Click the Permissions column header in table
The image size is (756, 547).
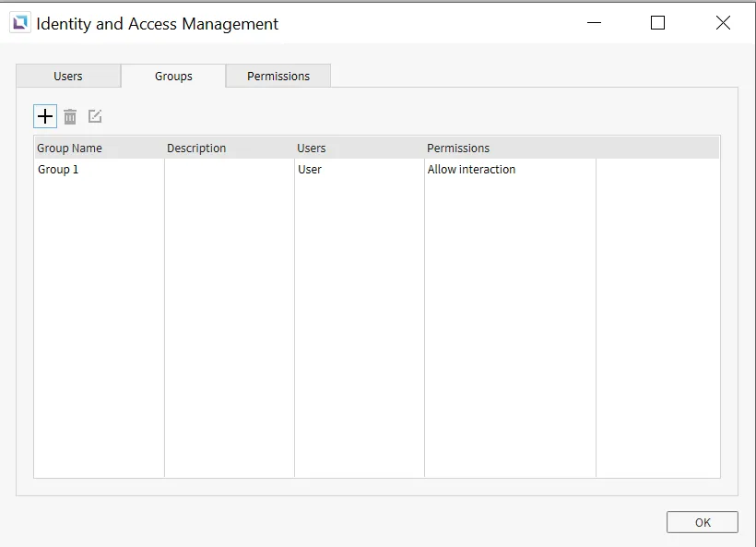point(458,148)
